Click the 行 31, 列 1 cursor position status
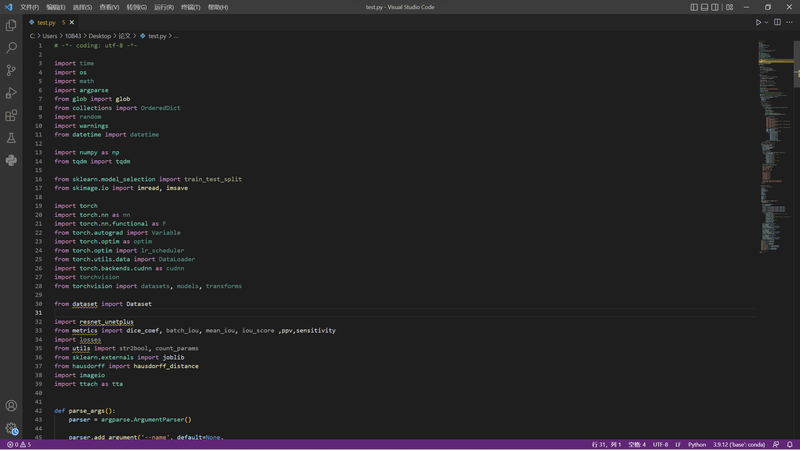 tap(606, 444)
